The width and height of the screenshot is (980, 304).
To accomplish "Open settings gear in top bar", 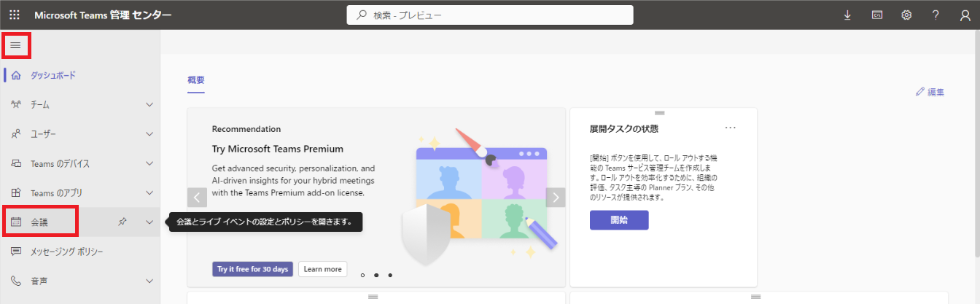I will tap(906, 15).
